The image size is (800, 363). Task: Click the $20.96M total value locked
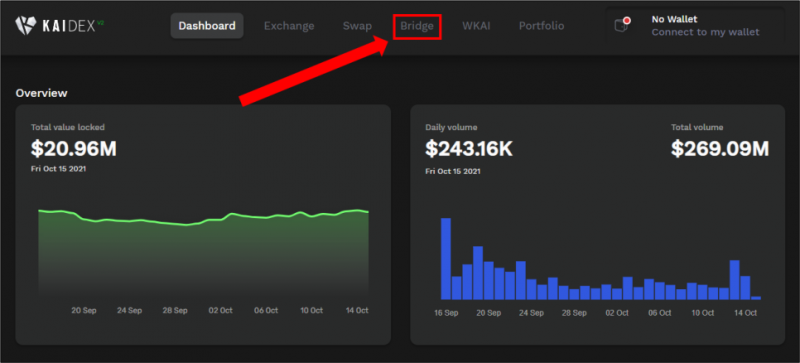tap(74, 149)
